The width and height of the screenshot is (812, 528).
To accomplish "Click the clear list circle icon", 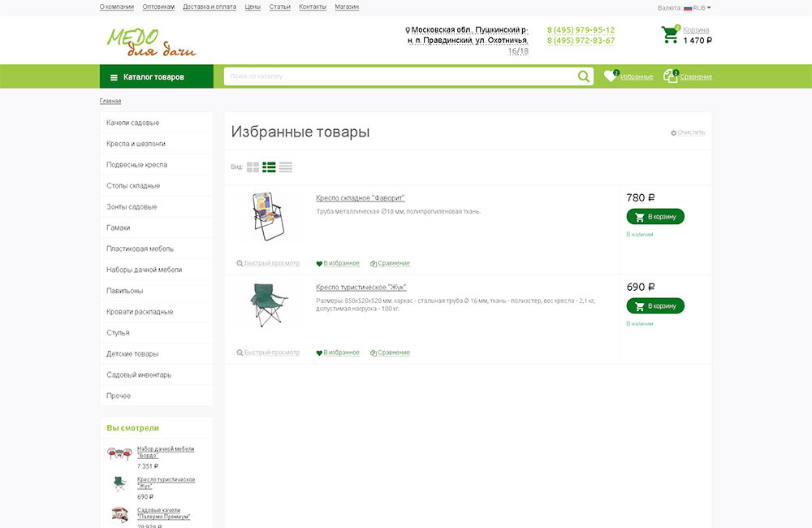I will pos(673,133).
